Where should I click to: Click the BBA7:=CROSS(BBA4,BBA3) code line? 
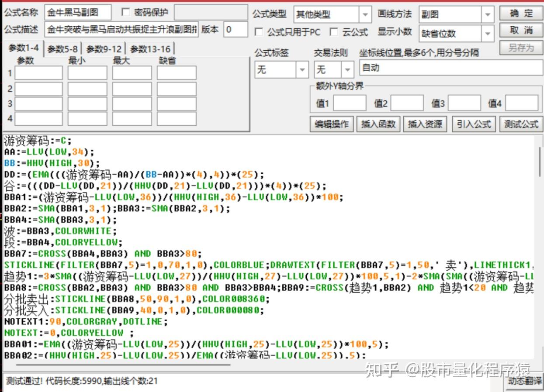coord(103,254)
